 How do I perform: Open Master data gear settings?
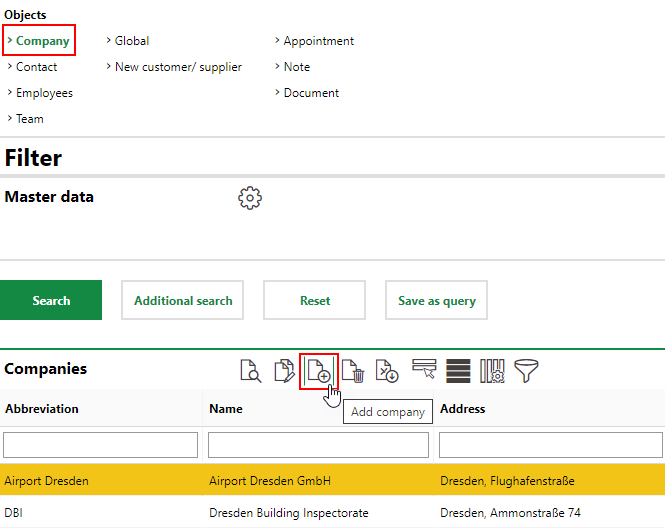(249, 197)
